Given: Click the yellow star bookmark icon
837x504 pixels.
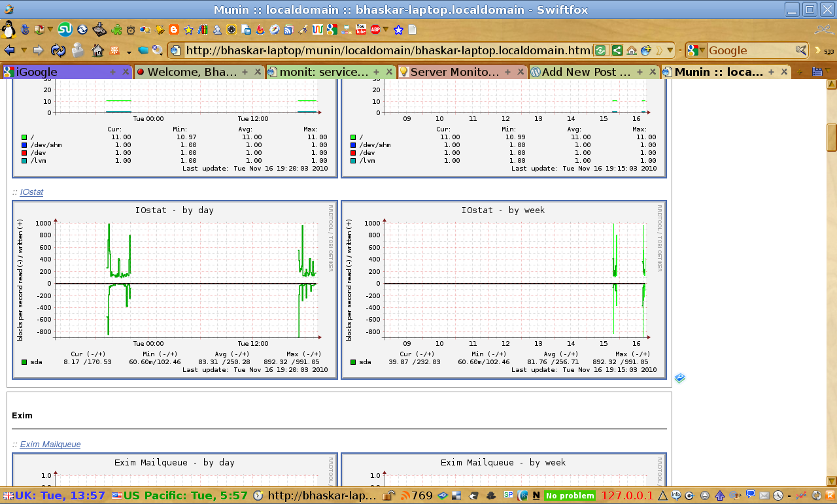Looking at the screenshot, I should click(188, 29).
